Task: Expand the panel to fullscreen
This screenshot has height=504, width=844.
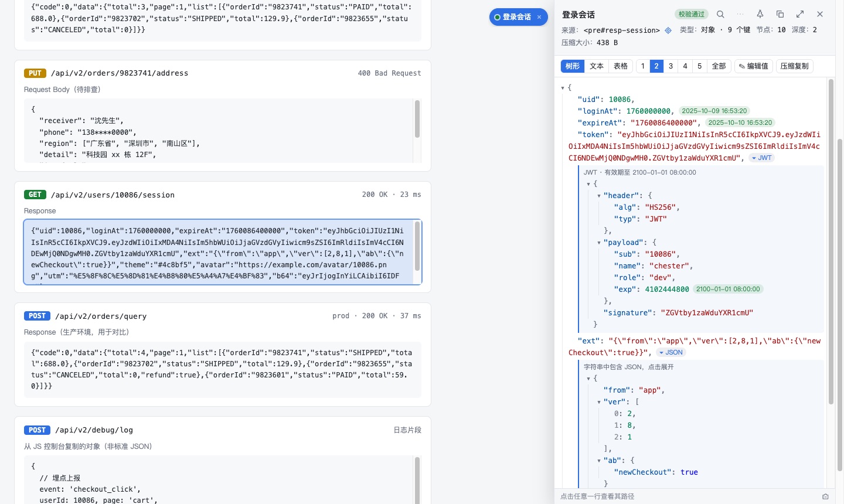Action: [x=800, y=14]
